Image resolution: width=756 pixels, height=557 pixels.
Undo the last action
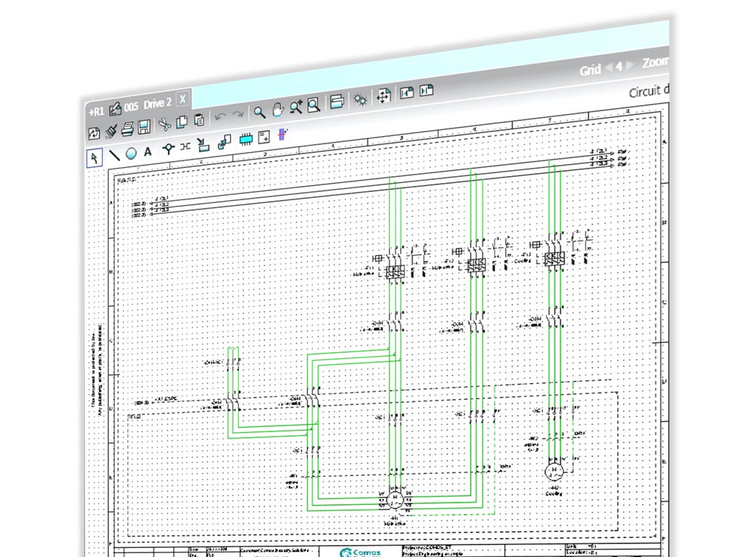220,116
